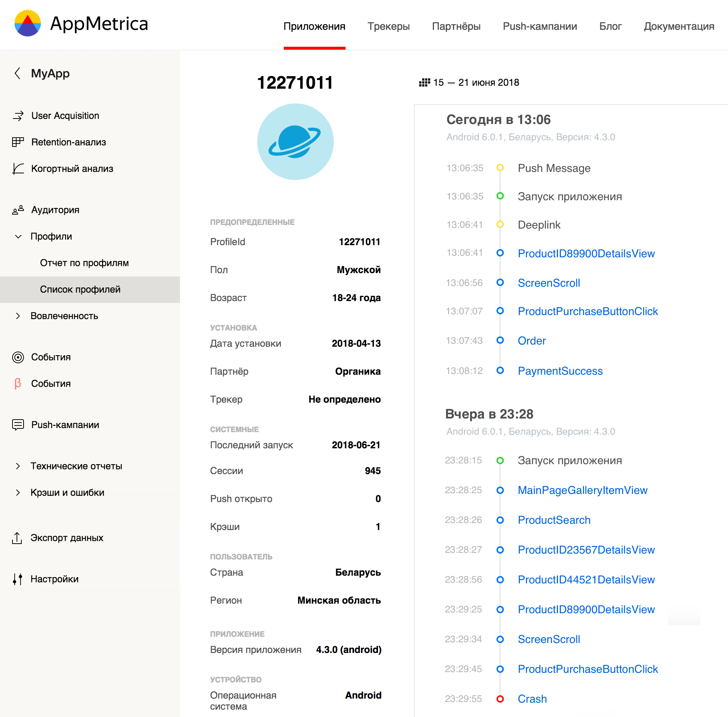The height and width of the screenshot is (717, 728).
Task: Open Настройки sliders icon
Action: click(17, 579)
